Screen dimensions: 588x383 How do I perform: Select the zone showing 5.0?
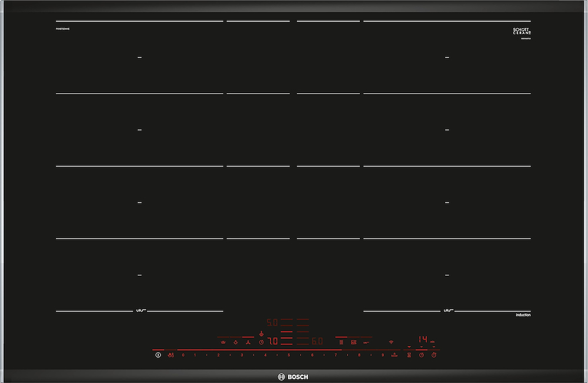[x=272, y=322]
